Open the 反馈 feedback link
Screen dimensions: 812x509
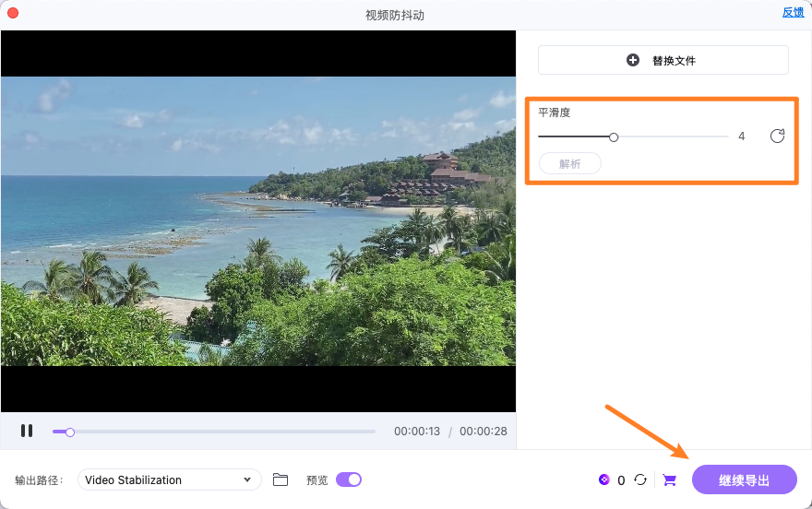[793, 12]
